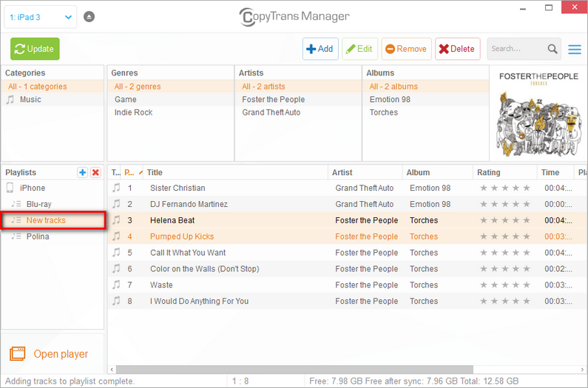
Task: Sort by the Artist column header
Action: click(x=365, y=172)
